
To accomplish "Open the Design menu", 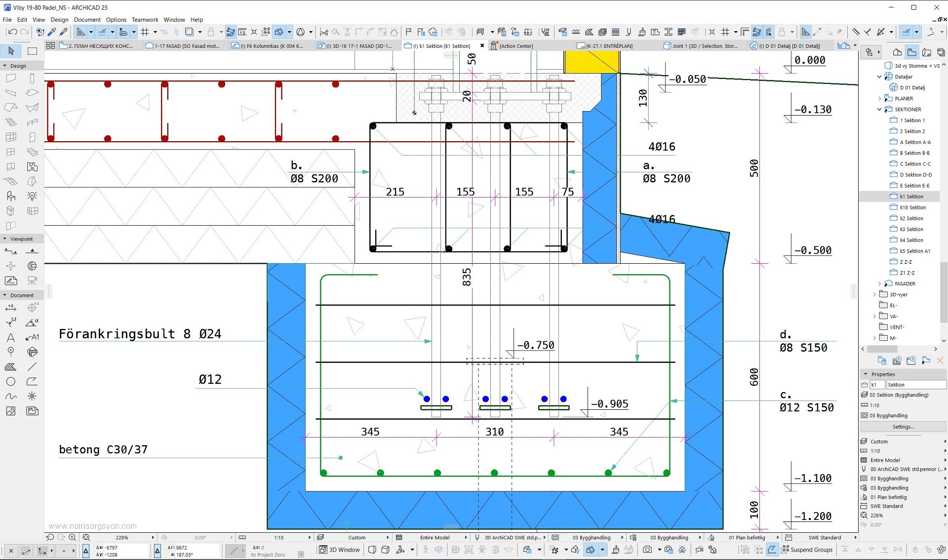I will click(60, 19).
